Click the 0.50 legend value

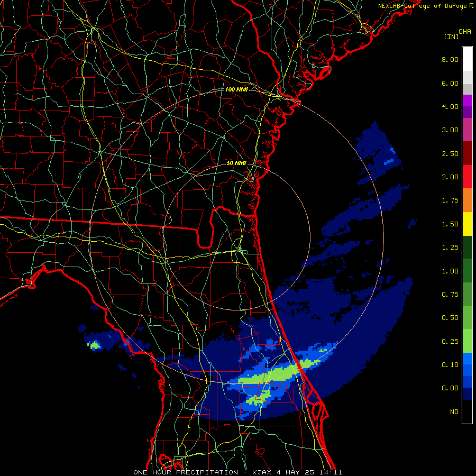click(x=450, y=318)
